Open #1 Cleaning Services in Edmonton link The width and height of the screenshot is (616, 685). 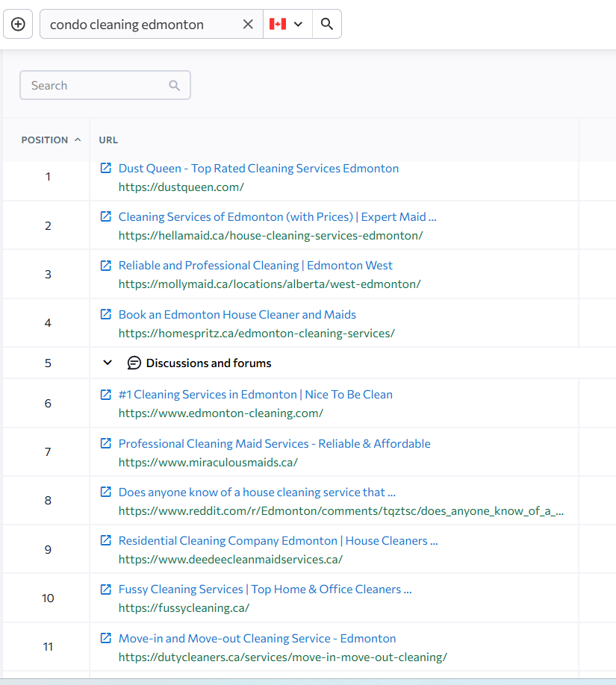255,395
